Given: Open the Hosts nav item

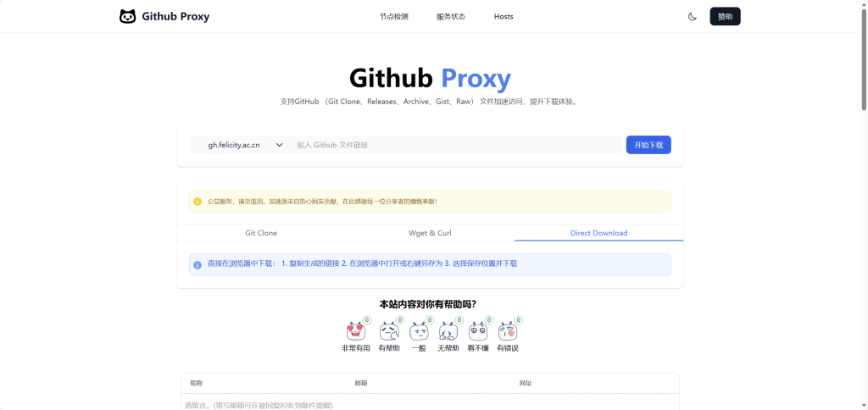Looking at the screenshot, I should [504, 17].
